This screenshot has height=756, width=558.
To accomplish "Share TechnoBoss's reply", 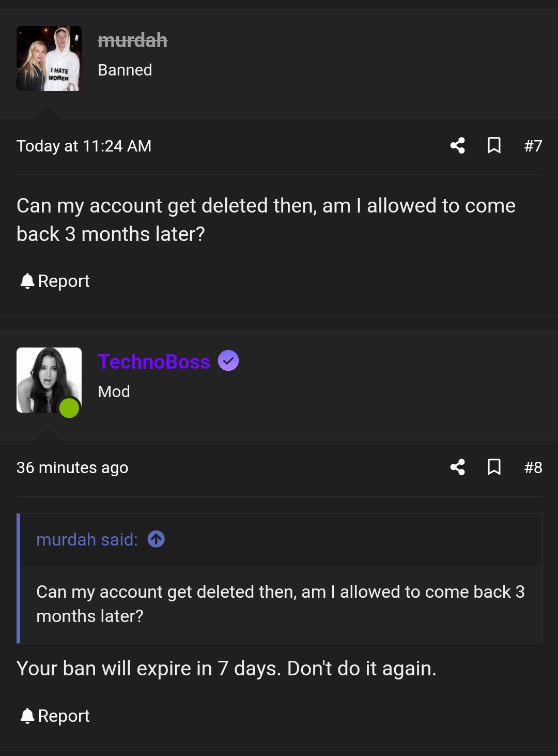I will 458,467.
